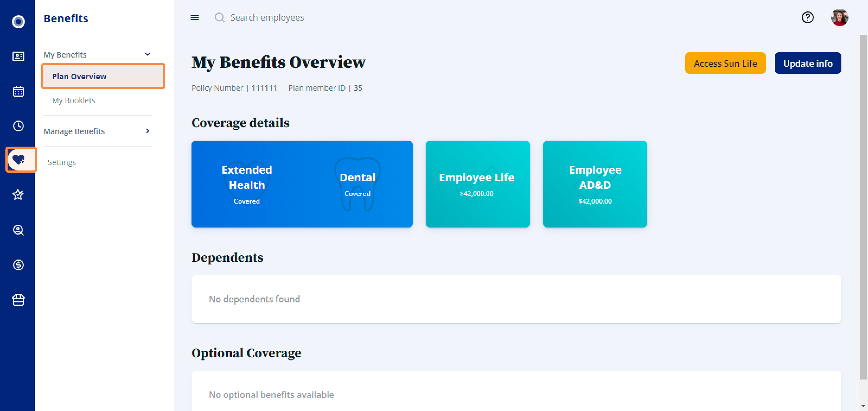Viewport: 868px width, 411px height.
Task: Click the Access Sun Life button
Action: pyautogui.click(x=725, y=63)
